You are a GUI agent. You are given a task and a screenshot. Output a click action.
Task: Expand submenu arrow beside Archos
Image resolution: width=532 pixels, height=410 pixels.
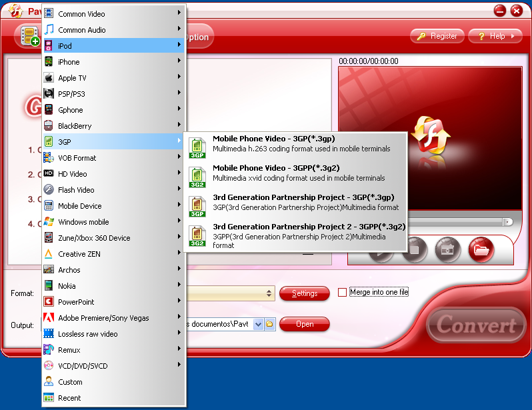[x=179, y=269]
